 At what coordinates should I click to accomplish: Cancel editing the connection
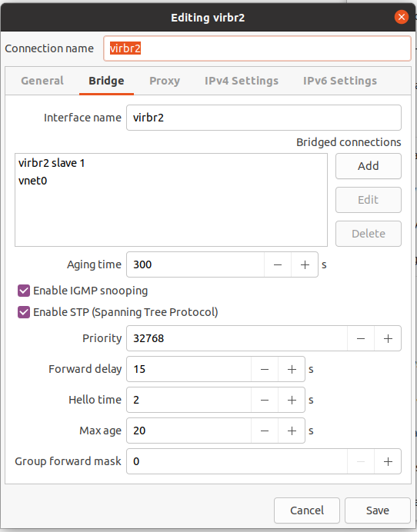coord(307,510)
